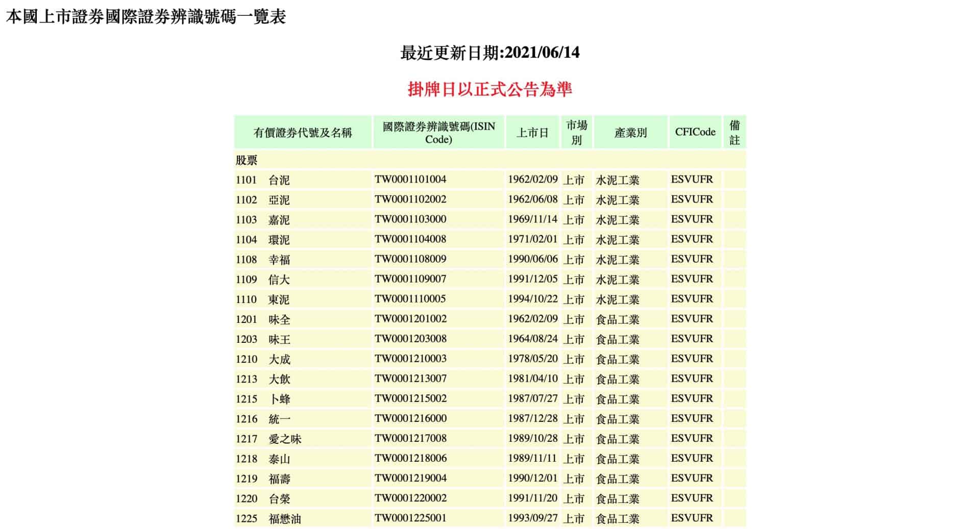Select ISIN code TW0001220002

[x=439, y=498]
